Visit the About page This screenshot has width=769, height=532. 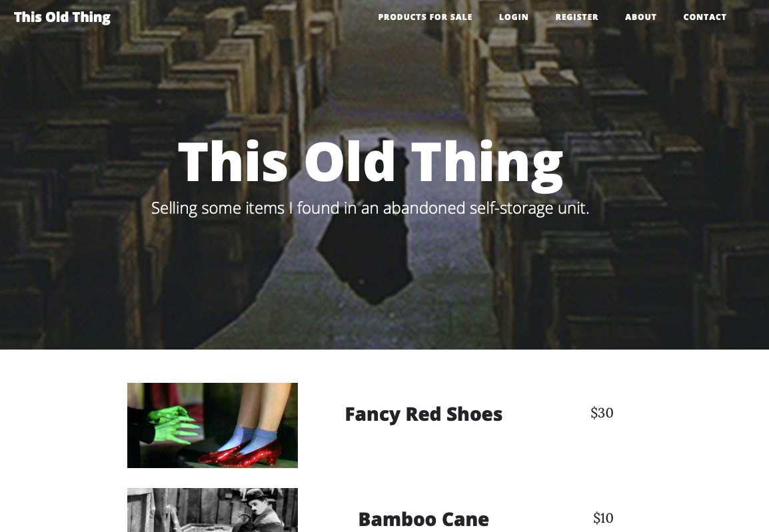point(640,17)
